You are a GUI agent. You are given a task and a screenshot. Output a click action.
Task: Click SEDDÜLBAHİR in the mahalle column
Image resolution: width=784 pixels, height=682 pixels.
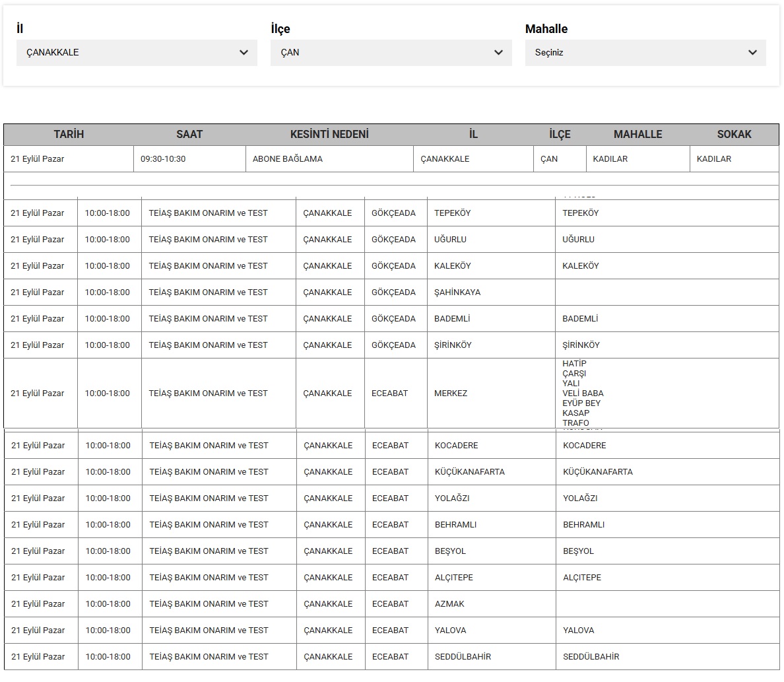[x=463, y=657]
